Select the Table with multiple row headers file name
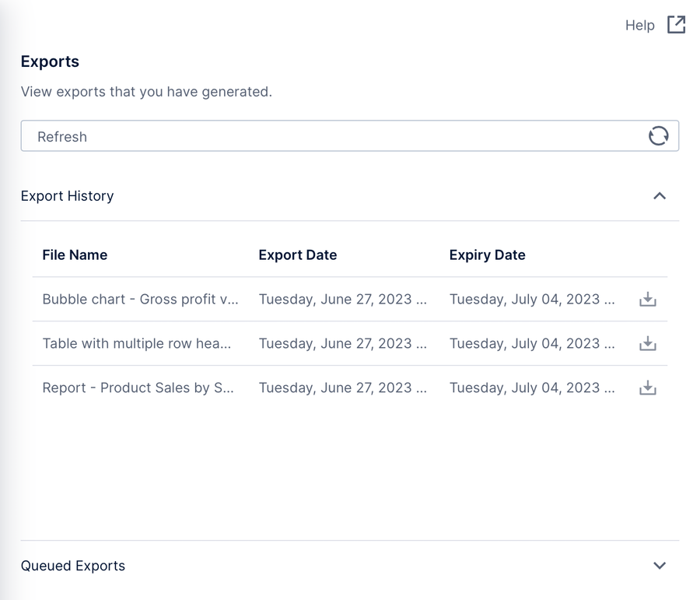This screenshot has height=600, width=700. pyautogui.click(x=136, y=344)
